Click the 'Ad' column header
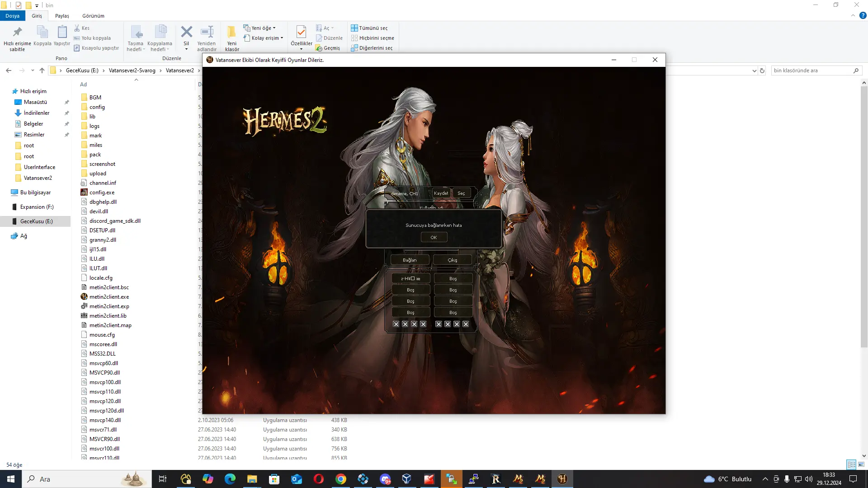868x488 pixels. pyautogui.click(x=83, y=84)
